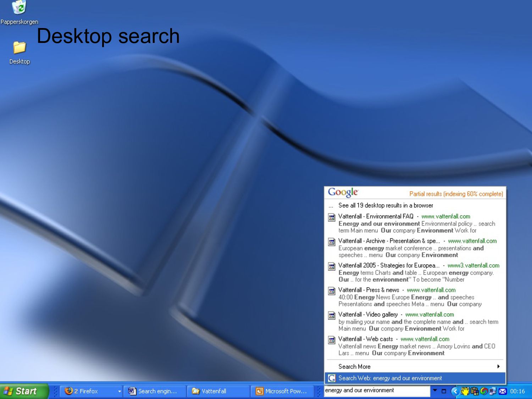The image size is (532, 399).
Task: Click the Desktop search slide title
Action: point(108,36)
